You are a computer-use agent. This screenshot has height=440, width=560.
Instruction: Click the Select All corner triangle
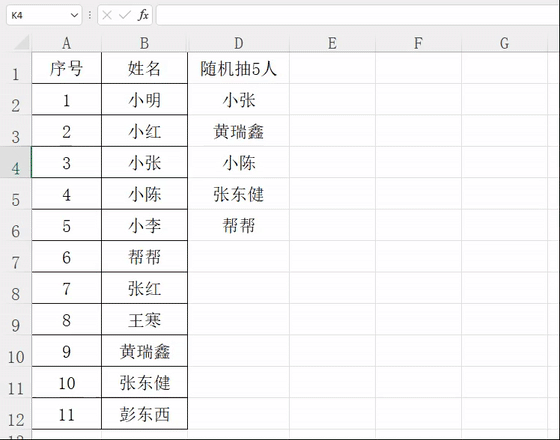(22, 43)
